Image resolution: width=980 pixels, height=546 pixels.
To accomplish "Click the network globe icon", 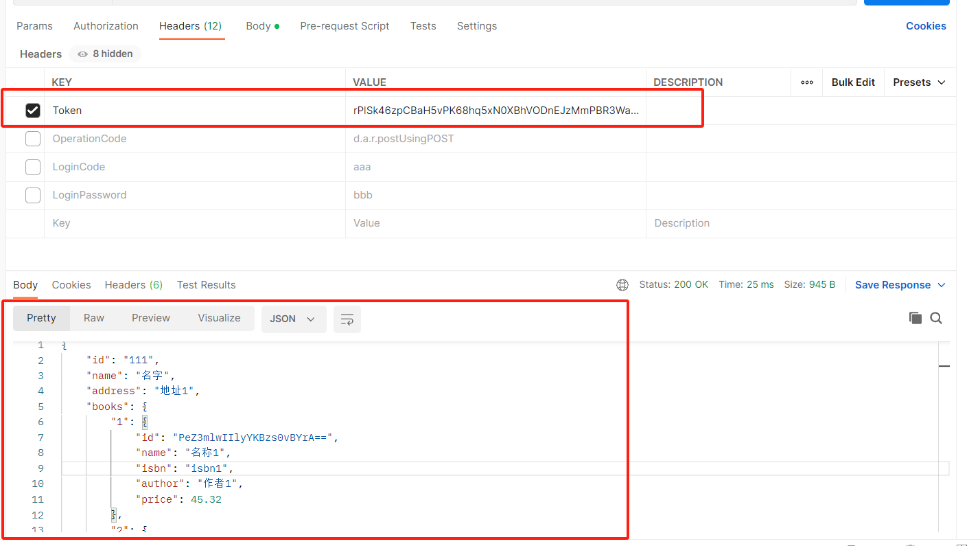I will point(622,285).
